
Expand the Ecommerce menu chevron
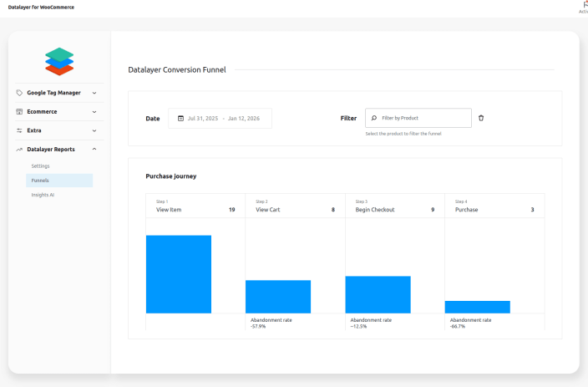[94, 111]
